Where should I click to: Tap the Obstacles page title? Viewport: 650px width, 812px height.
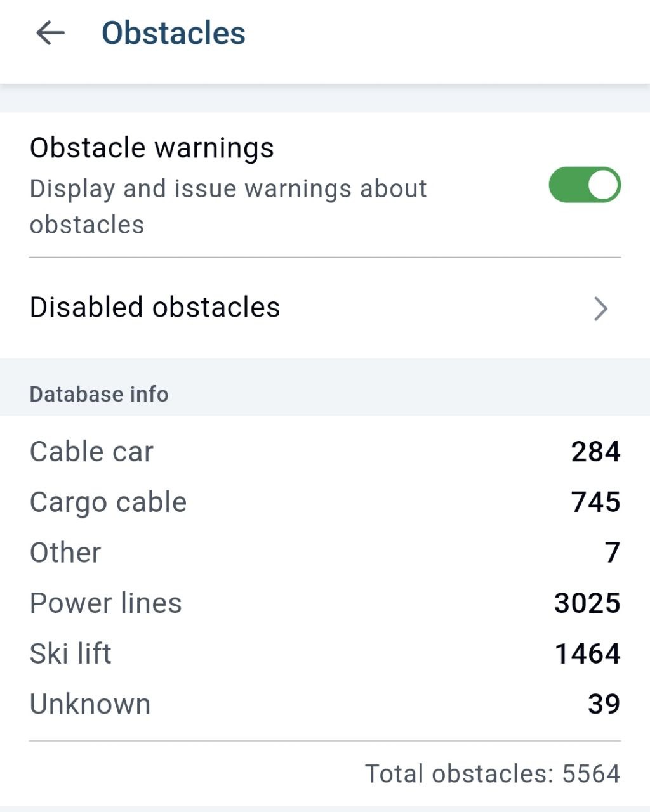pyautogui.click(x=173, y=33)
